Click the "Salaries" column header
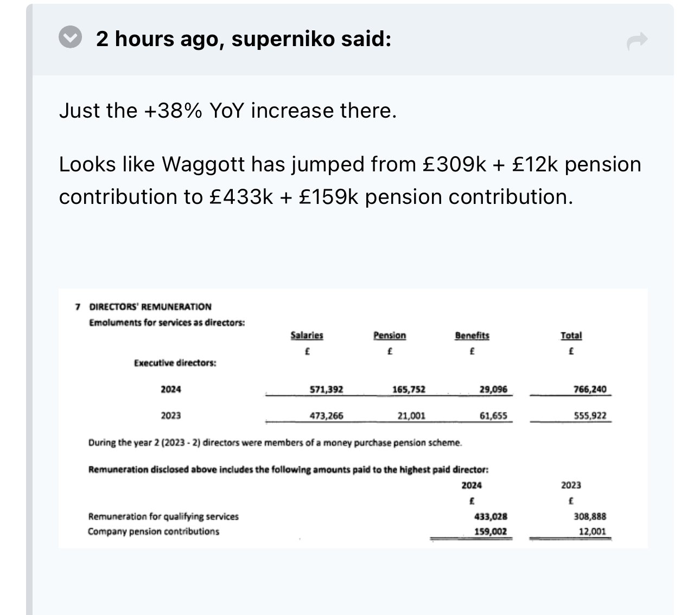 point(307,336)
